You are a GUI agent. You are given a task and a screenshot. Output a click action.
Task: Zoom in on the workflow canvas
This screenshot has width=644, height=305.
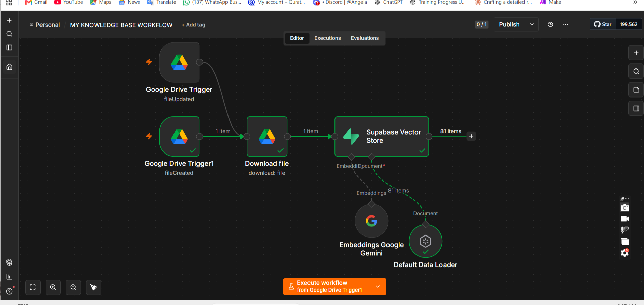click(x=53, y=287)
